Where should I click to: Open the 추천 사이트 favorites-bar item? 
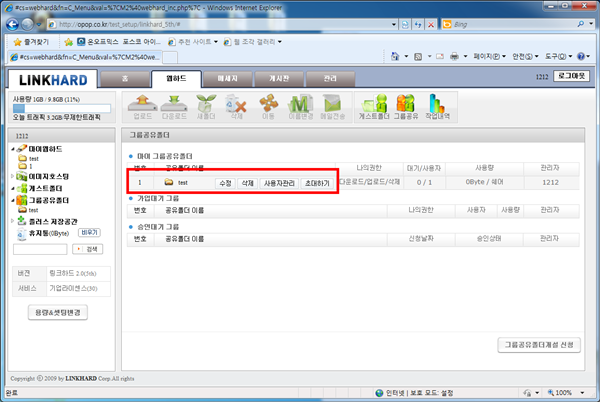click(193, 42)
